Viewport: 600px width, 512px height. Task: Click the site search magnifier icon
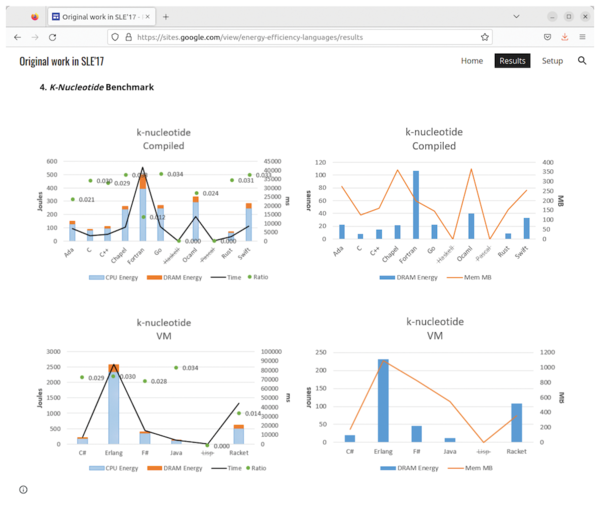coord(582,61)
